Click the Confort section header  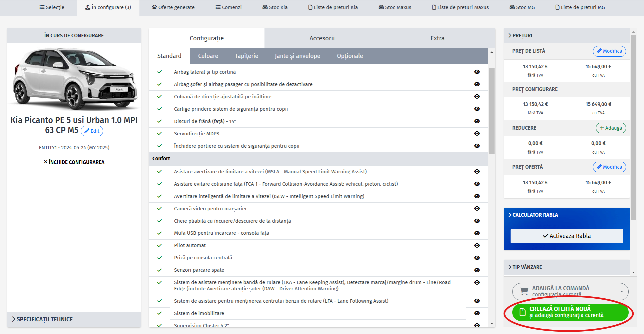[318, 159]
